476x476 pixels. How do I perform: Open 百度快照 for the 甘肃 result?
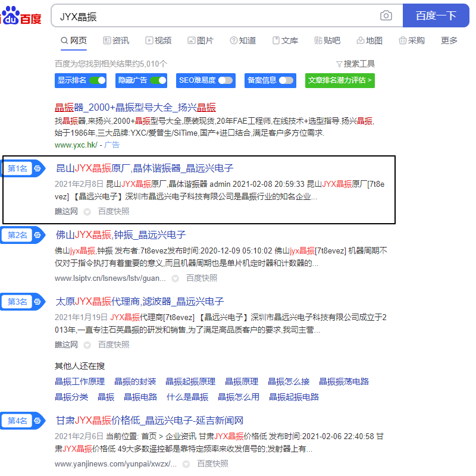click(x=212, y=464)
